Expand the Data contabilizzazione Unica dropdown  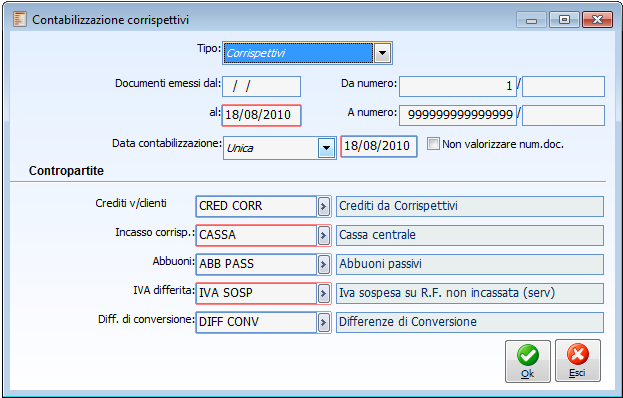coord(327,148)
